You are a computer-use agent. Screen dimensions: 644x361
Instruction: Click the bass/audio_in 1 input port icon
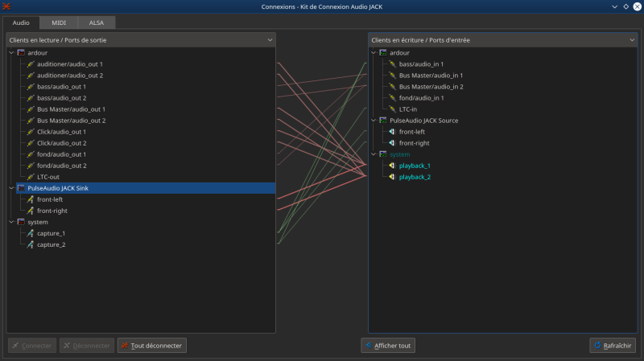(x=392, y=64)
